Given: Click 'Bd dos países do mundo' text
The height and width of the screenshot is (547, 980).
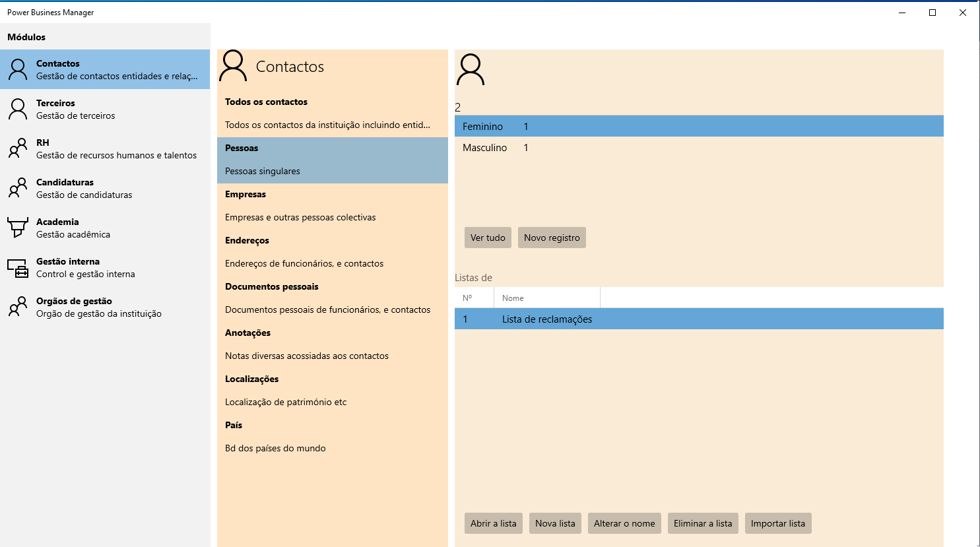Looking at the screenshot, I should (275, 448).
